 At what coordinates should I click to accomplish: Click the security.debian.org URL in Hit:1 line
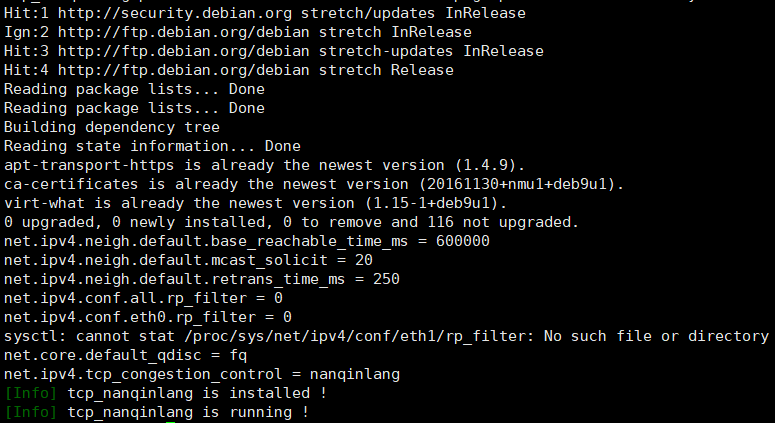click(174, 13)
